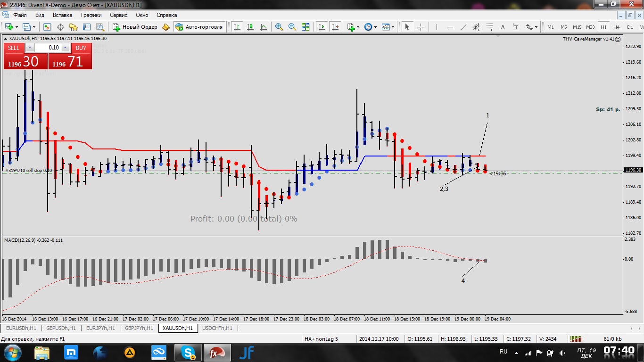Click the MetaEditor book icon
Viewport: 644px width, 362px height.
pyautogui.click(x=166, y=27)
